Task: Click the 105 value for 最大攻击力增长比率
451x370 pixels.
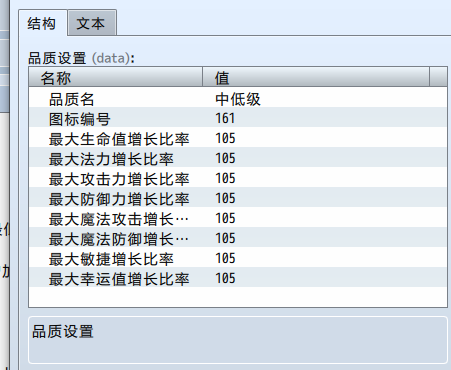Action: pyautogui.click(x=225, y=178)
